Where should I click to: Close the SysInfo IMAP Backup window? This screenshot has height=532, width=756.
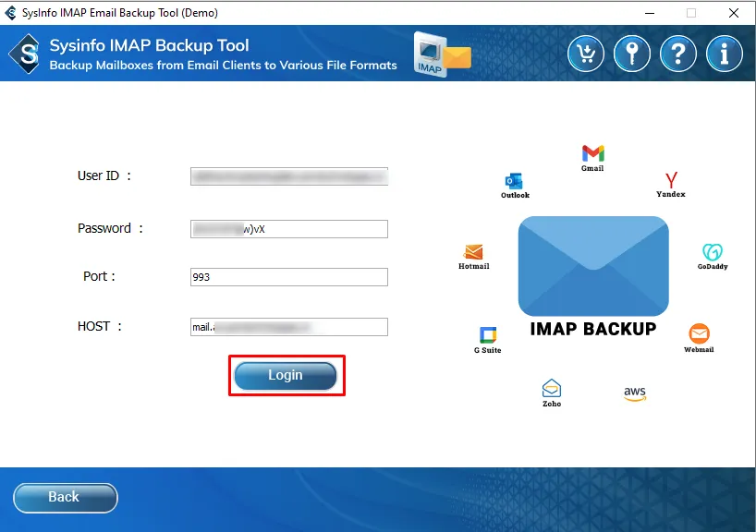click(733, 13)
